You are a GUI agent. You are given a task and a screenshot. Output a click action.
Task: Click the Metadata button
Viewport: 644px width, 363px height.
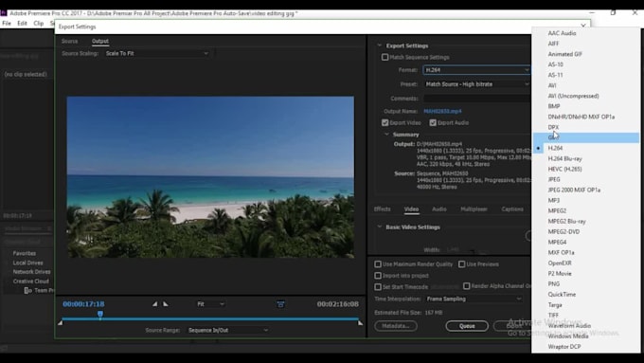click(396, 326)
